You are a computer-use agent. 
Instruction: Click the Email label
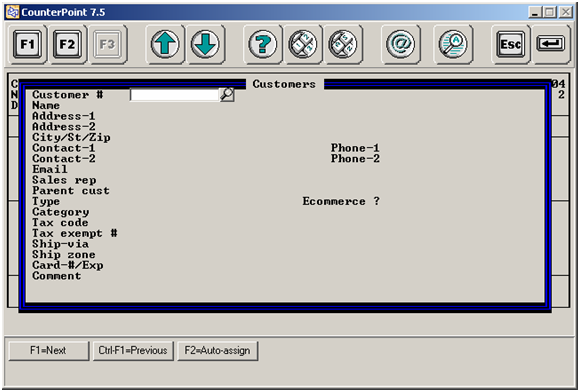pyautogui.click(x=50, y=169)
